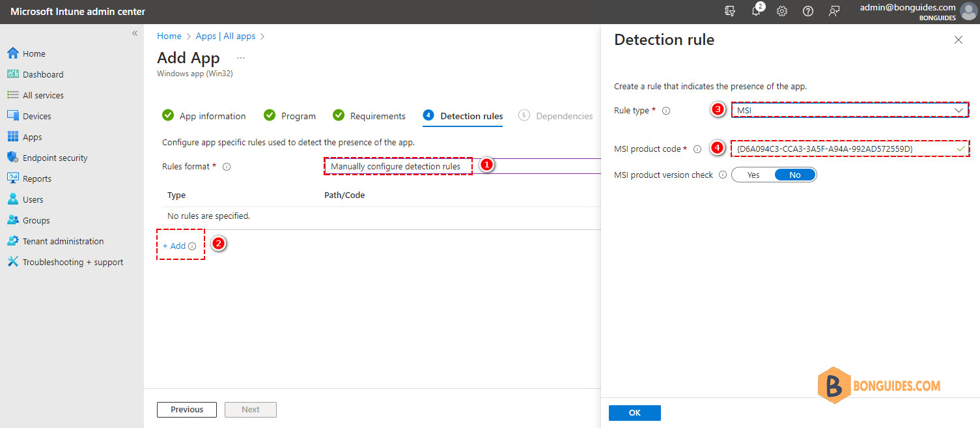Open the admin account avatar
This screenshot has height=428, width=980.
click(x=968, y=12)
